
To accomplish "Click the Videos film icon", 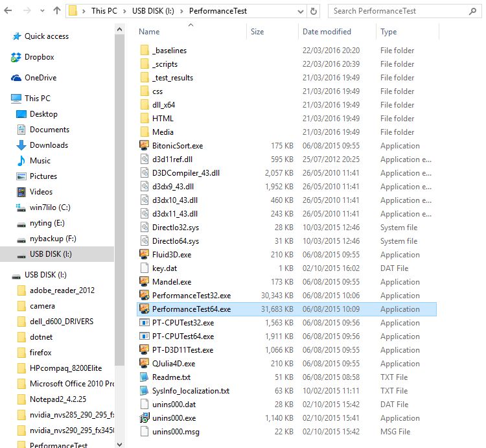I will click(x=21, y=192).
